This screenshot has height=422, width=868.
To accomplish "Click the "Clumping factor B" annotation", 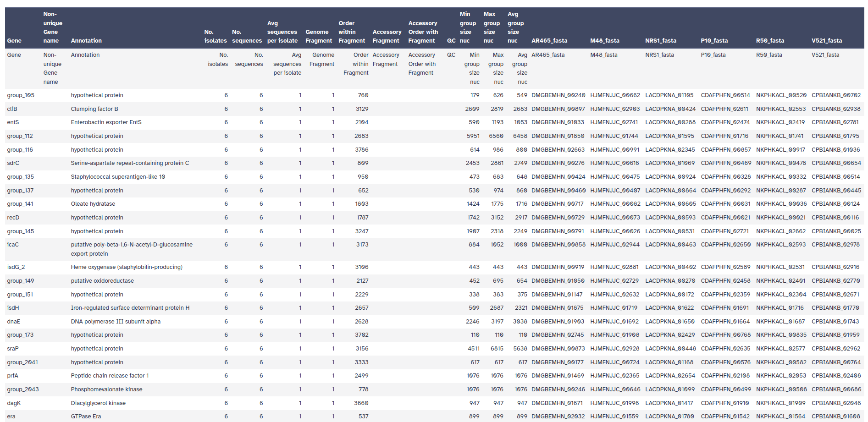I will coord(94,109).
